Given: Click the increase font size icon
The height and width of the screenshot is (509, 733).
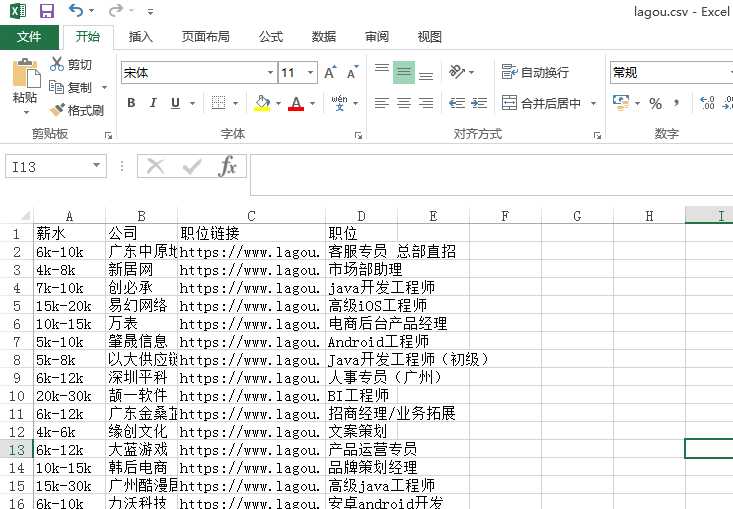Looking at the screenshot, I should coord(330,72).
